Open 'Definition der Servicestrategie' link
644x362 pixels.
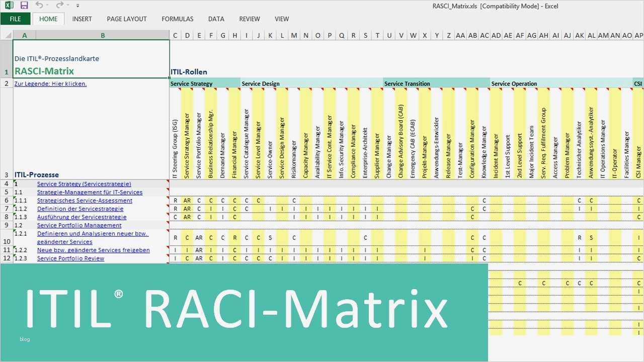80,209
